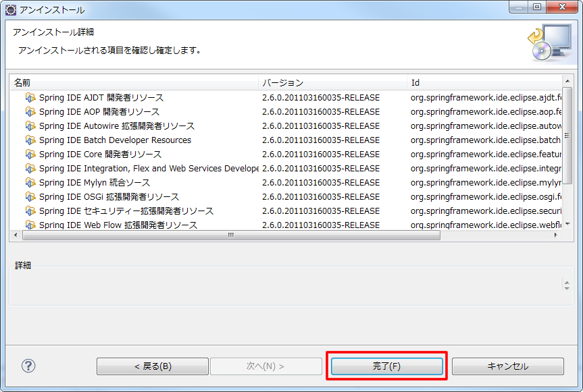Click the feature icon next to Spring IDE AJDT 開発者リソース
Image resolution: width=583 pixels, height=392 pixels.
tap(30, 98)
